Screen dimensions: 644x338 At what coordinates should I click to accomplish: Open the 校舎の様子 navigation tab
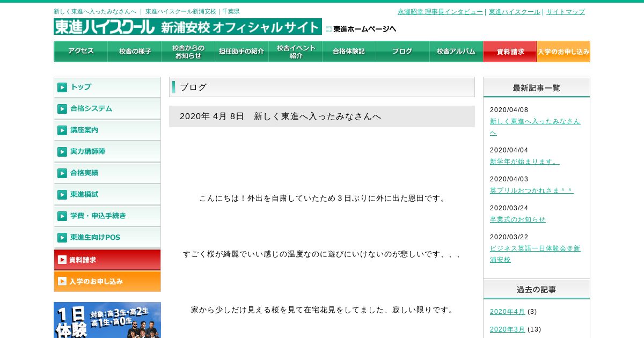134,52
